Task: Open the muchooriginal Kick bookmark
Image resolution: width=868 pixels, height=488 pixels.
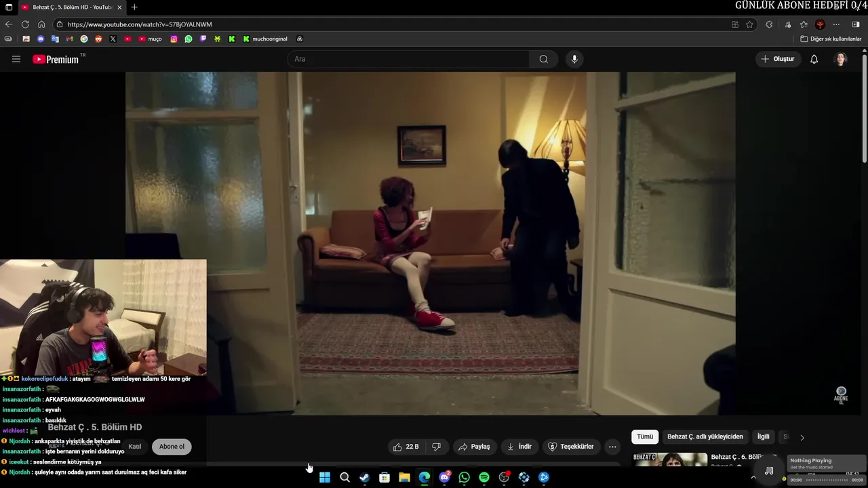Action: pos(265,39)
